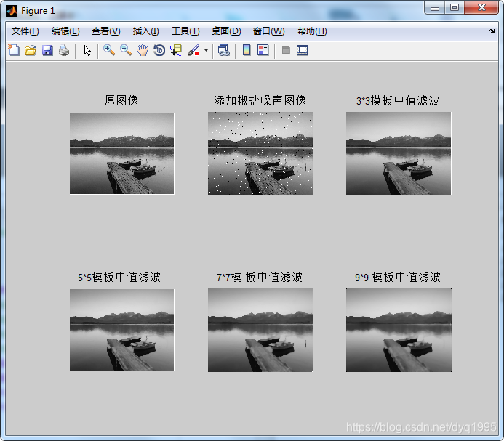
Task: Expand the Brush tool color dropdown arrow
Action: tap(206, 50)
